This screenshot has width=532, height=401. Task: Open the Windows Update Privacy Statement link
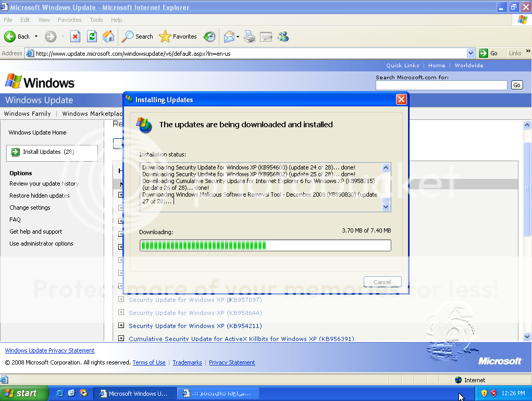[x=50, y=350]
